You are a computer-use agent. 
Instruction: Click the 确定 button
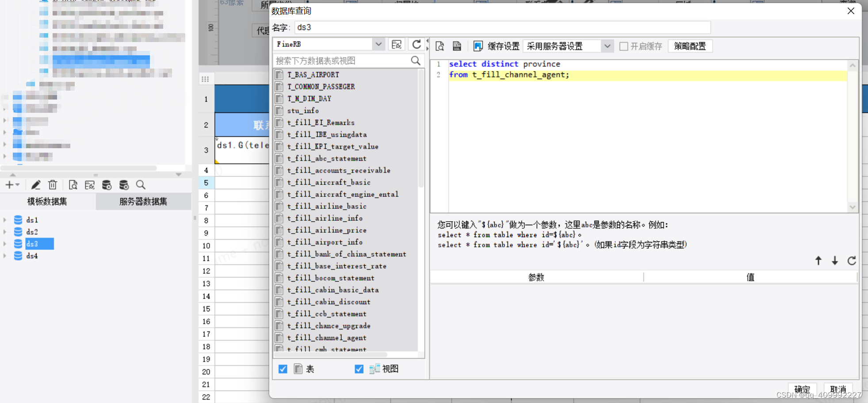[x=802, y=389]
